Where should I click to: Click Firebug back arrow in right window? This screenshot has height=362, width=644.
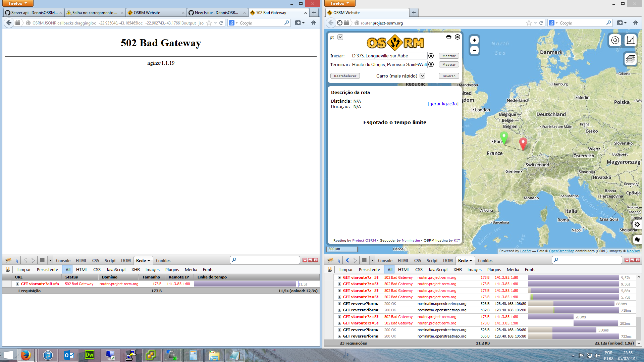347,260
